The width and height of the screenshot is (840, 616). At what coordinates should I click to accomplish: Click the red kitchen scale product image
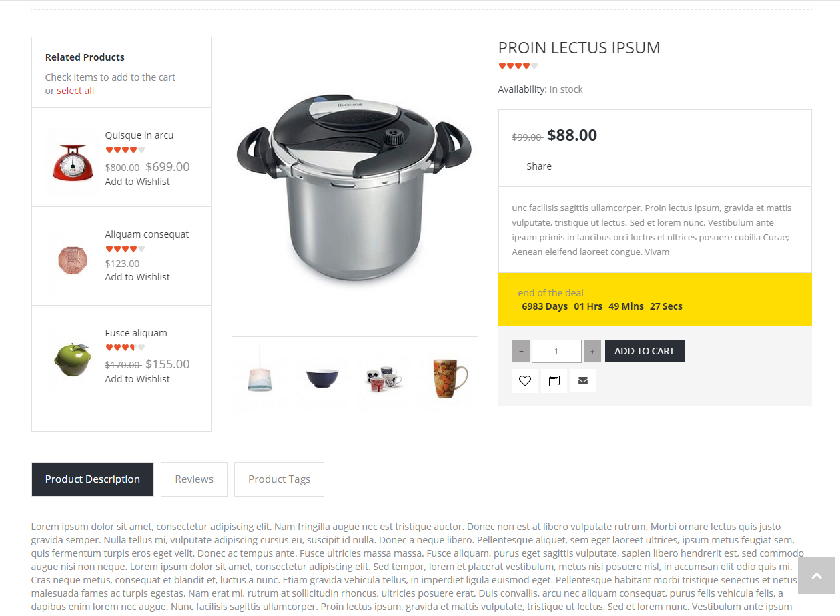[73, 162]
